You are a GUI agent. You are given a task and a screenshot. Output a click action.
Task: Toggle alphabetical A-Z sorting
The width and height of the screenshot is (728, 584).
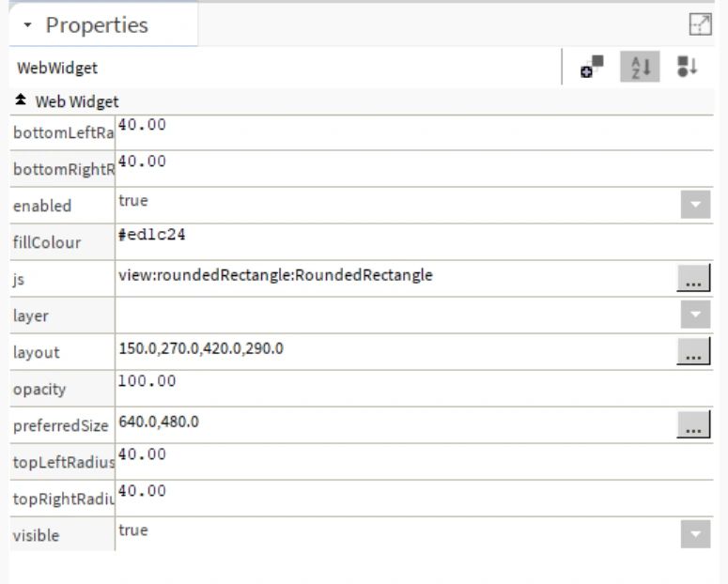pos(636,68)
